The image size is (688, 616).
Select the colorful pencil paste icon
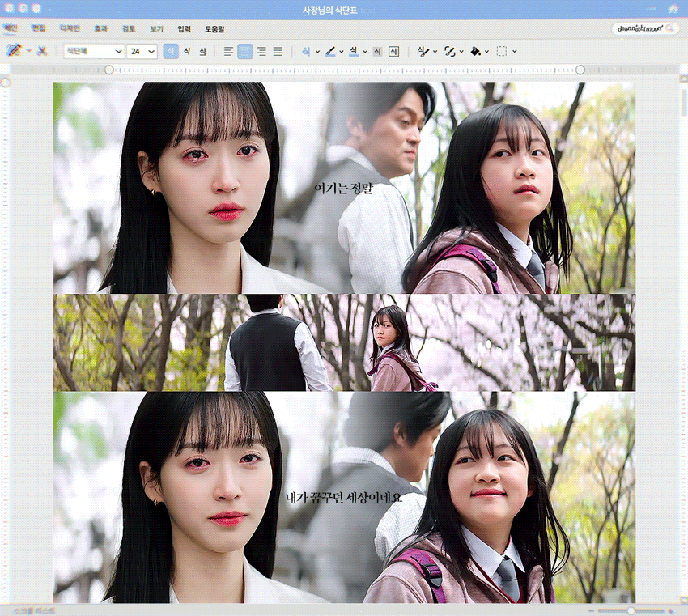(14, 50)
